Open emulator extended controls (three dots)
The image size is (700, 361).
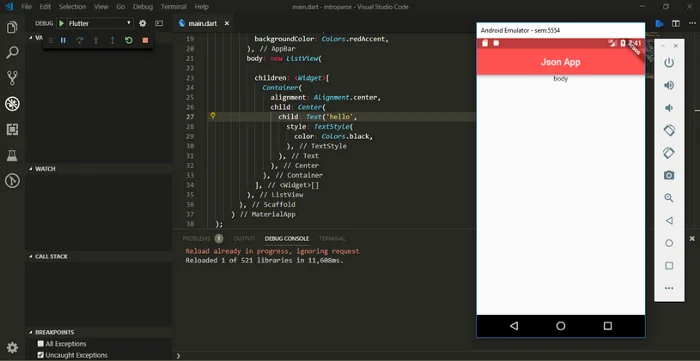[669, 288]
